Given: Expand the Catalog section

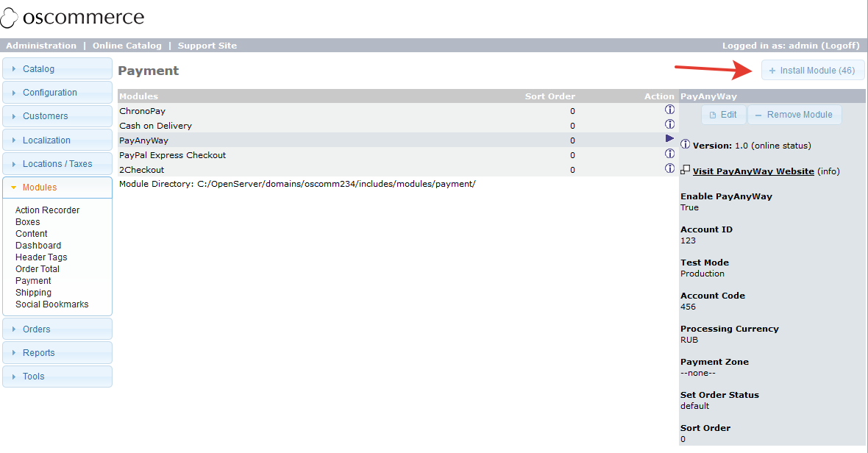Looking at the screenshot, I should tap(57, 68).
